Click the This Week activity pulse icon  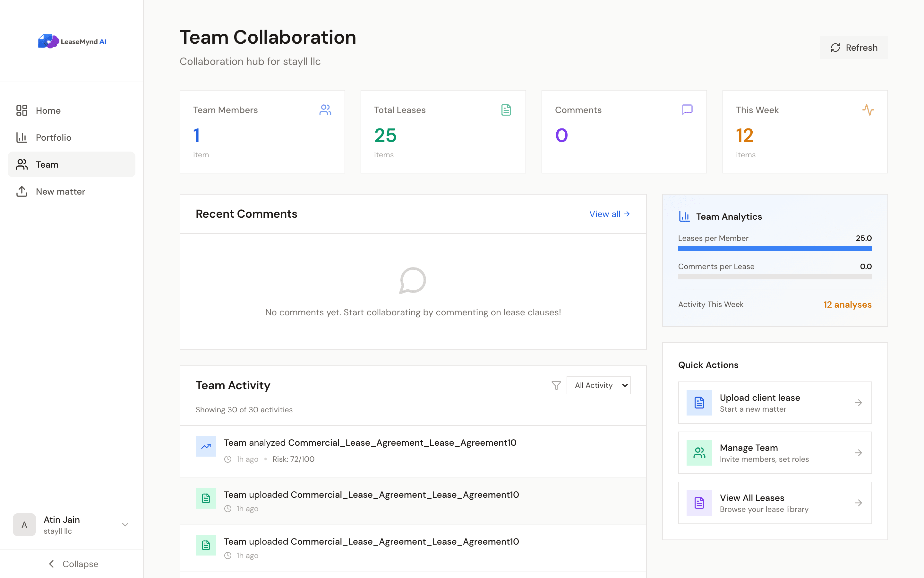868,110
